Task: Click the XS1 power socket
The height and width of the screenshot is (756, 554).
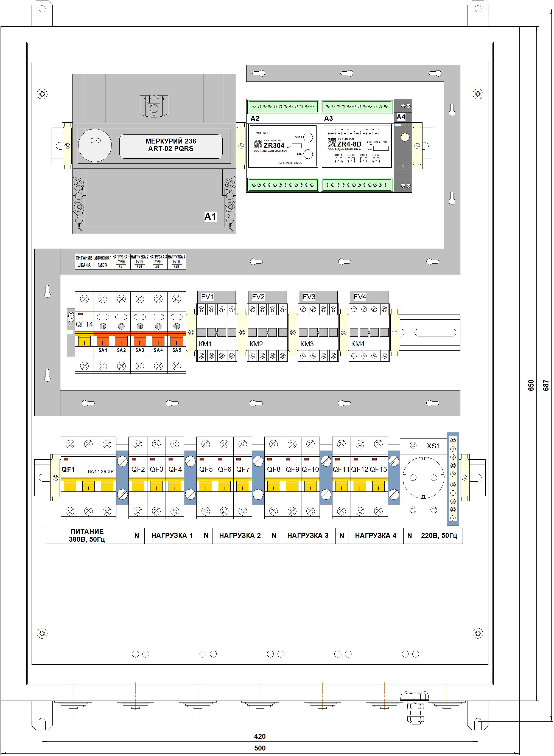Action: coord(423,477)
